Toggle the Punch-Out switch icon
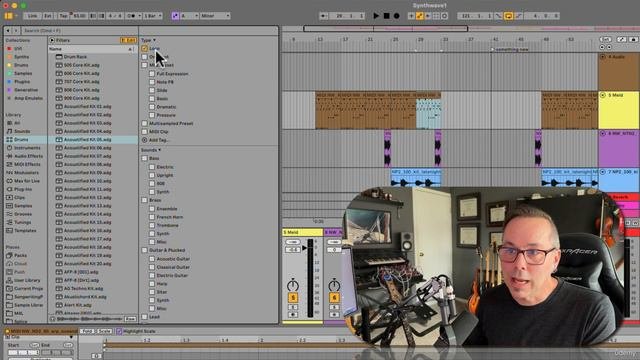The width and height of the screenshot is (640, 360). point(519,16)
